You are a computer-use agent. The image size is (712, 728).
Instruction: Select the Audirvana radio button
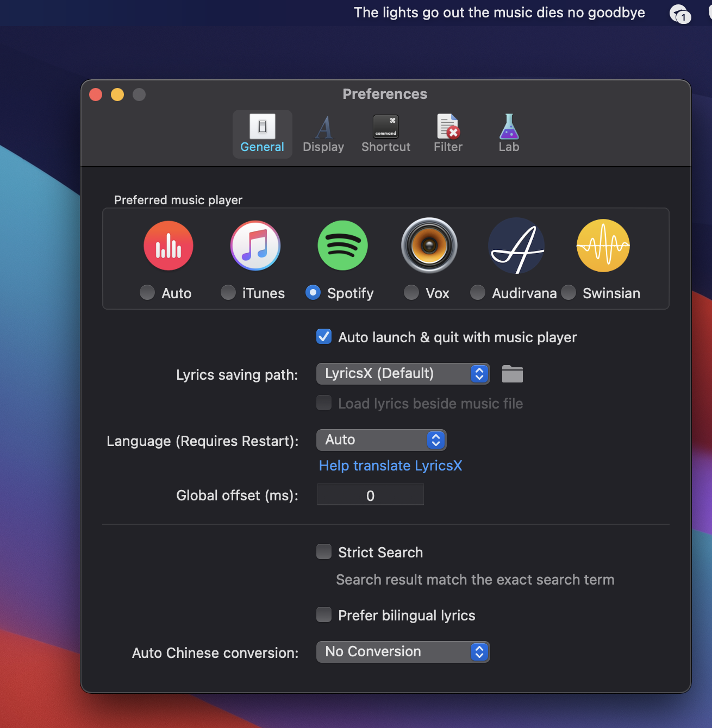(478, 292)
